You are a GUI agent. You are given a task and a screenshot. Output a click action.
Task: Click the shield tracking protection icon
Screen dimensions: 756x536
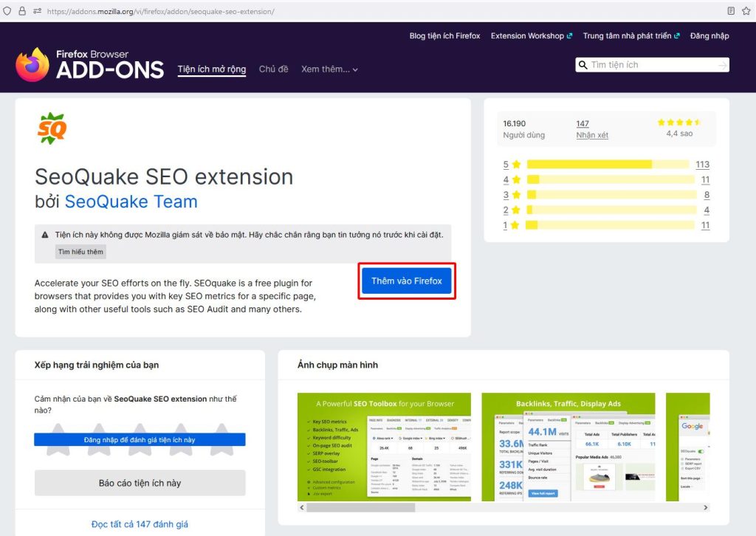(x=8, y=11)
